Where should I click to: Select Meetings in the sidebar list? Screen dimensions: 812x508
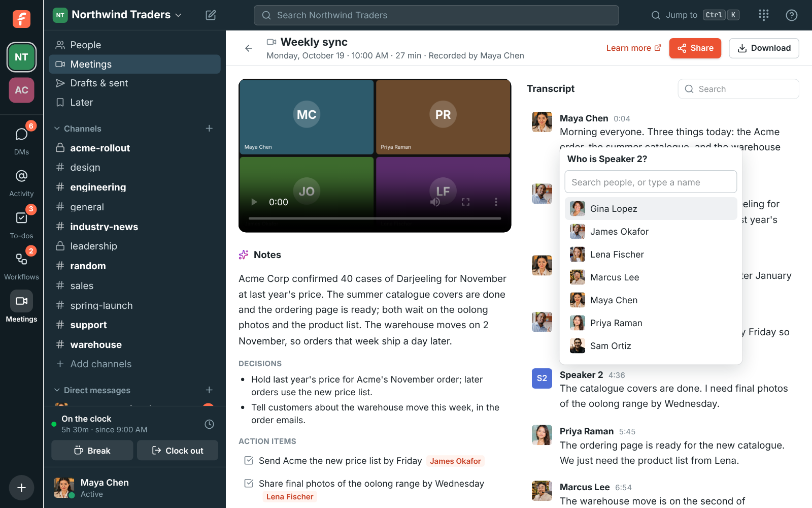(134, 64)
